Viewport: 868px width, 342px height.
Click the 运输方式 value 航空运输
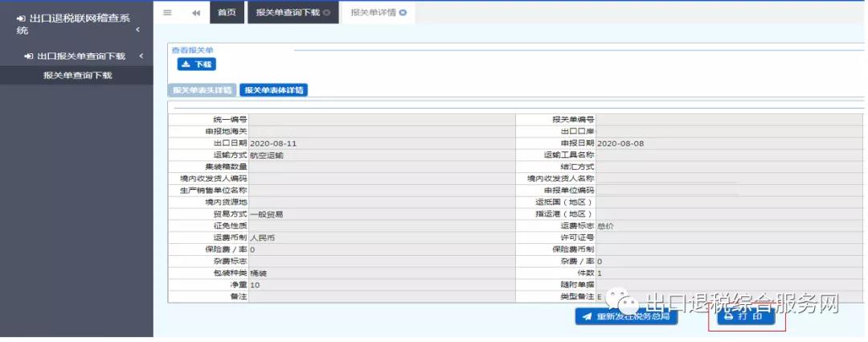(x=267, y=155)
